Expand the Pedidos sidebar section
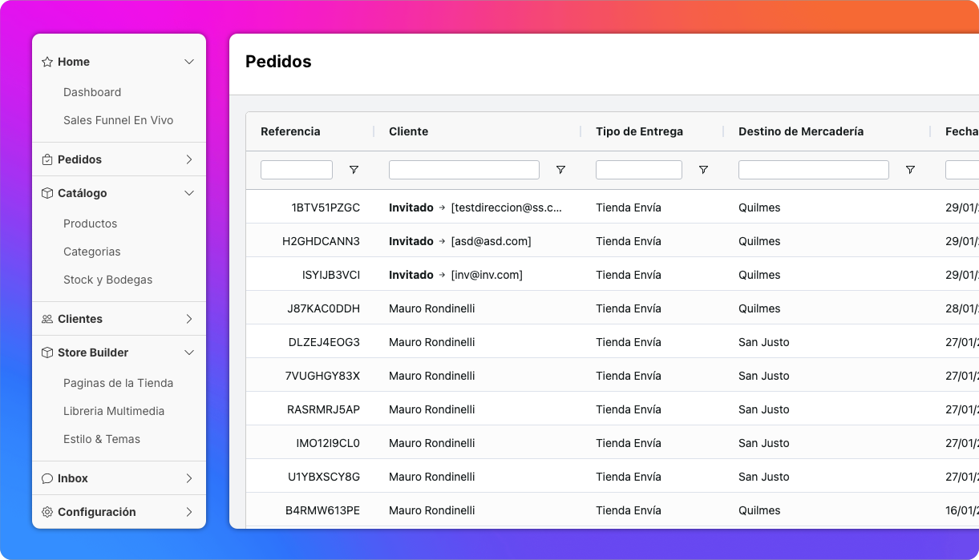Image resolution: width=979 pixels, height=560 pixels. pos(189,159)
